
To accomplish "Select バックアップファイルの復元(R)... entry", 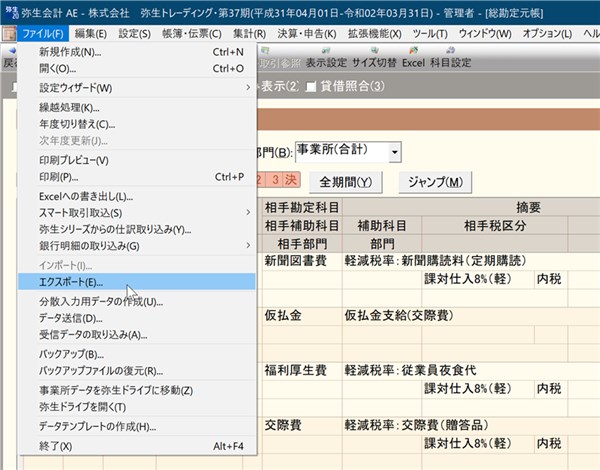I will coord(137,371).
